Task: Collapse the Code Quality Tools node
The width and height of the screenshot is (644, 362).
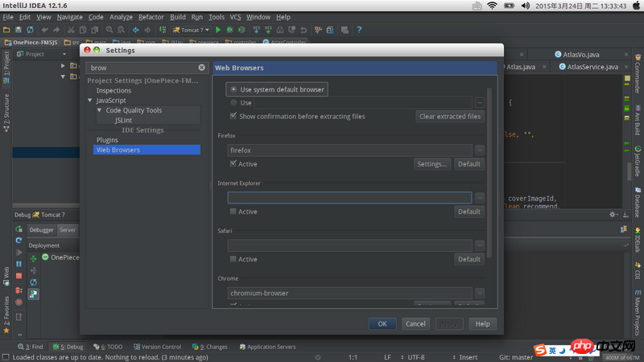Action: pyautogui.click(x=99, y=110)
